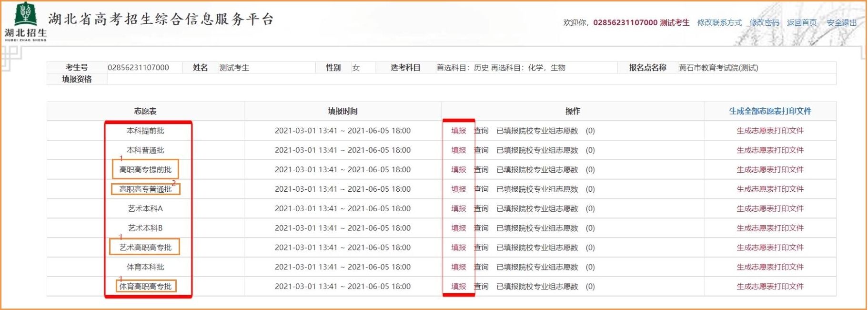Click 填报 for 艺术本科A row
Image resolution: width=868 pixels, height=310 pixels.
coord(458,209)
